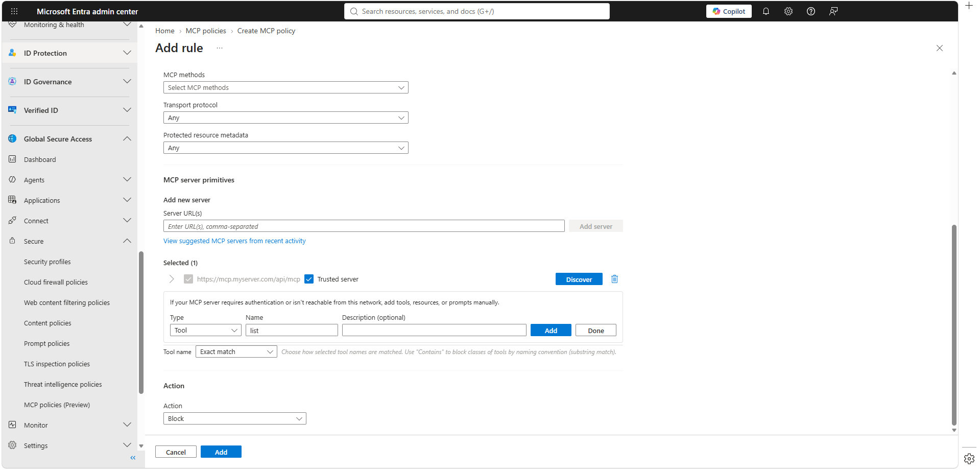
Task: Open the Transport protocol dropdown
Action: pyautogui.click(x=286, y=118)
